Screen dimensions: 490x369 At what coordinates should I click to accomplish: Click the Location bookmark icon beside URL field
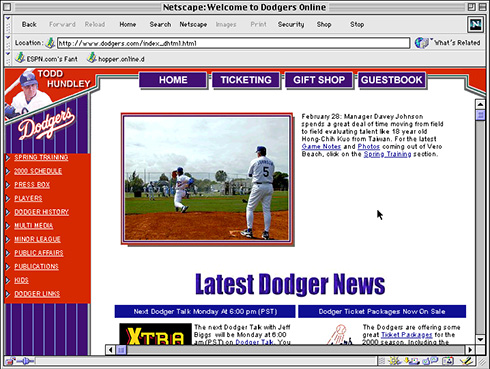tap(50, 43)
